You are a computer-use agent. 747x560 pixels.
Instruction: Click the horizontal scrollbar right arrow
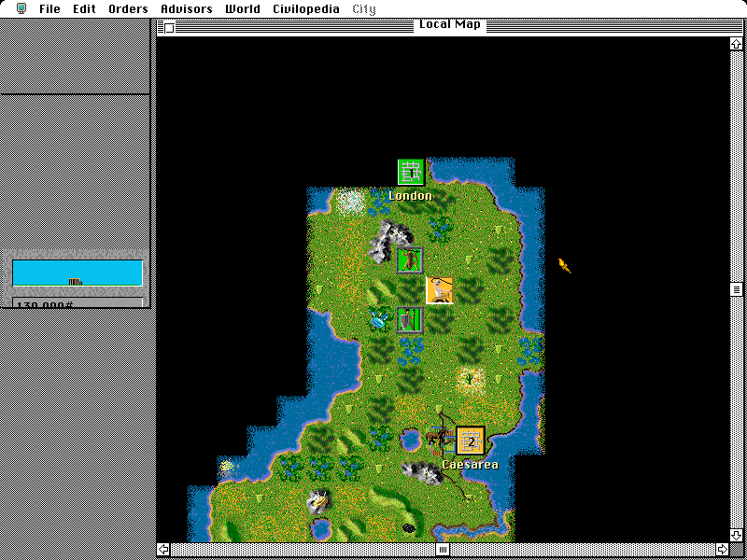[x=722, y=549]
